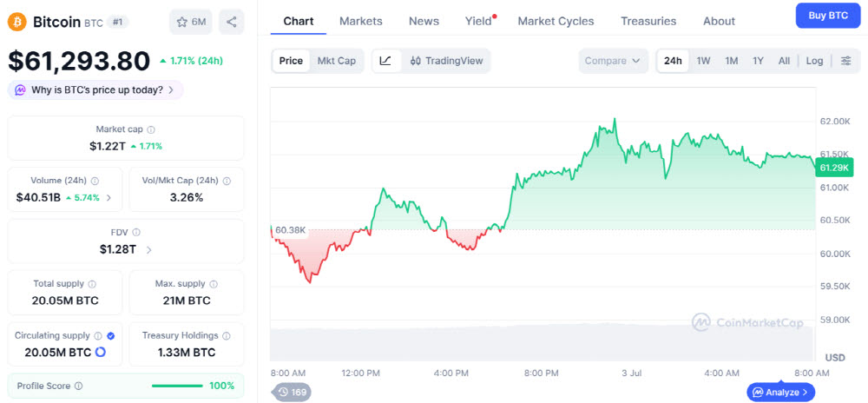Show info for Circulating supply
This screenshot has width=868, height=403.
point(98,335)
